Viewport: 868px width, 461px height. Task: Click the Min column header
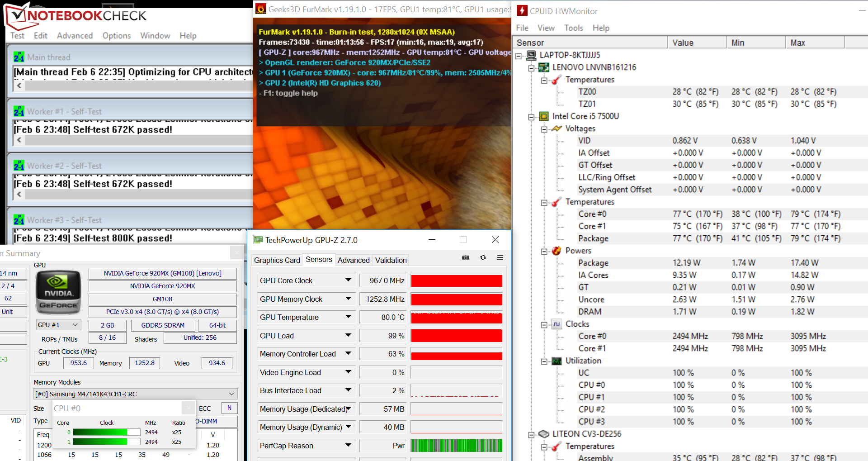[x=756, y=43]
